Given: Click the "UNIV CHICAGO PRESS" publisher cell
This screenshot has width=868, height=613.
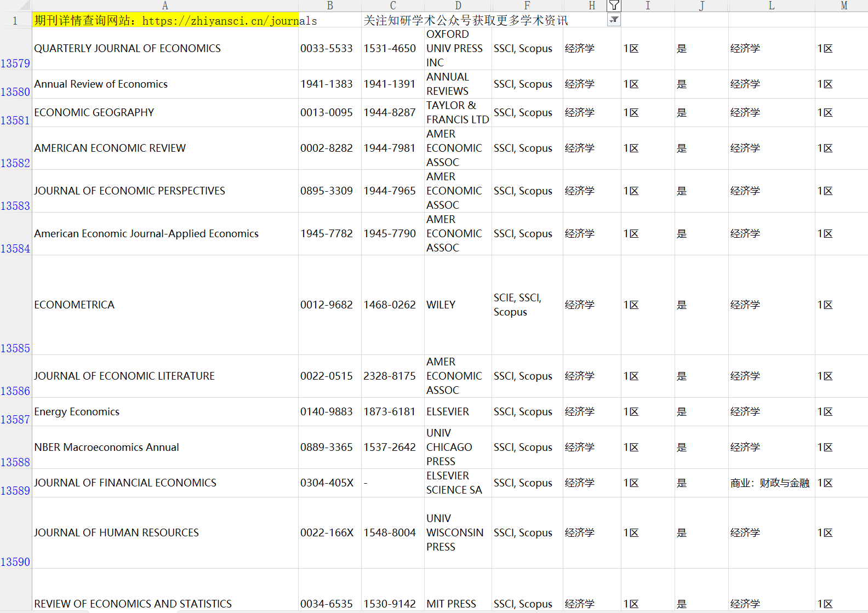Looking at the screenshot, I should [x=458, y=448].
